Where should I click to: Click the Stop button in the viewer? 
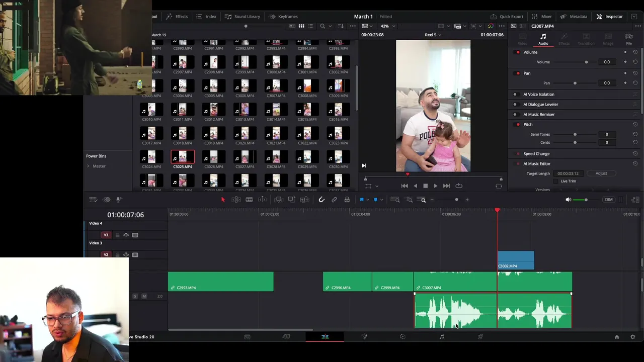(x=425, y=186)
